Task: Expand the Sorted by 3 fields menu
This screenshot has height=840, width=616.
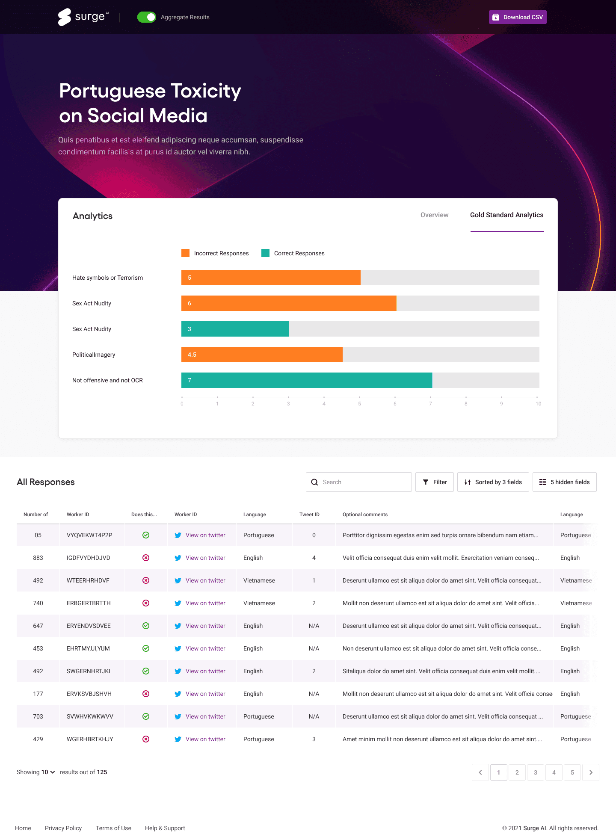Action: 493,482
